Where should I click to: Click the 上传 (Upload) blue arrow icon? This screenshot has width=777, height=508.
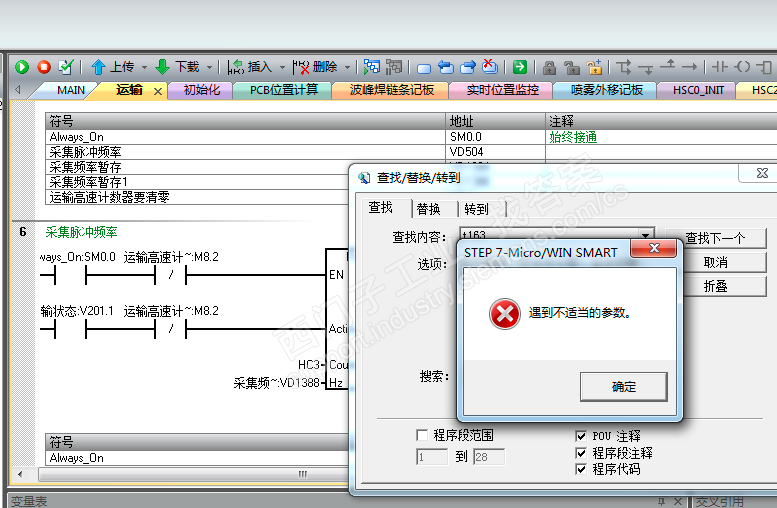(98, 67)
